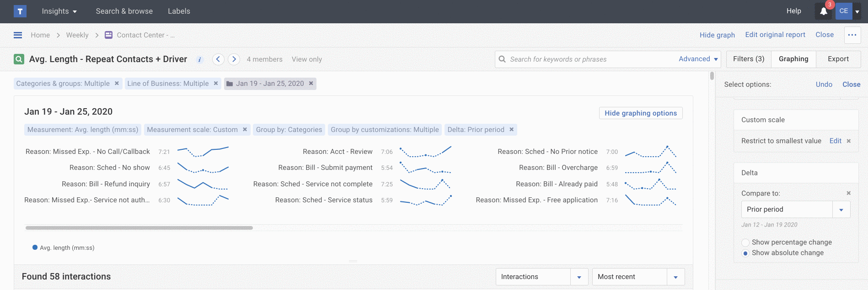Open Search & browse menu item
The width and height of the screenshot is (868, 290).
(x=124, y=11)
